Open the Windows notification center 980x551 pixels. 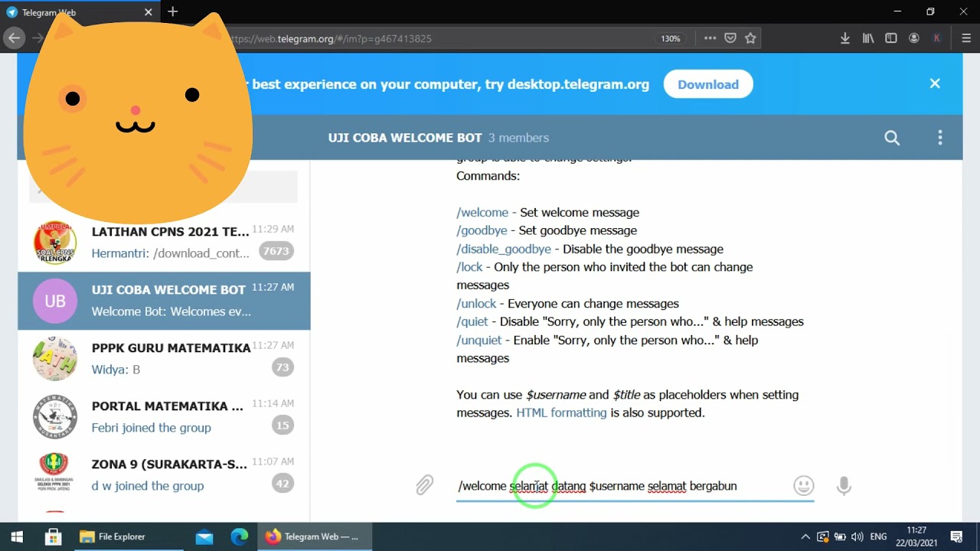coord(956,536)
